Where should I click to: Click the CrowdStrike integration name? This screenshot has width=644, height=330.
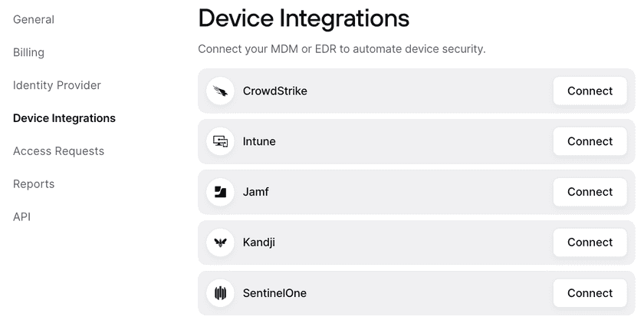click(x=274, y=91)
